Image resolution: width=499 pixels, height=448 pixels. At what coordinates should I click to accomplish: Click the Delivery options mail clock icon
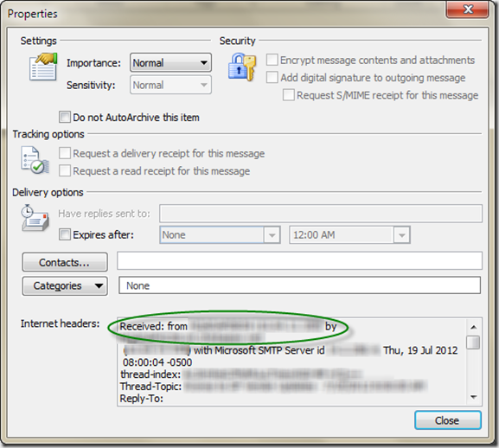coord(35,218)
